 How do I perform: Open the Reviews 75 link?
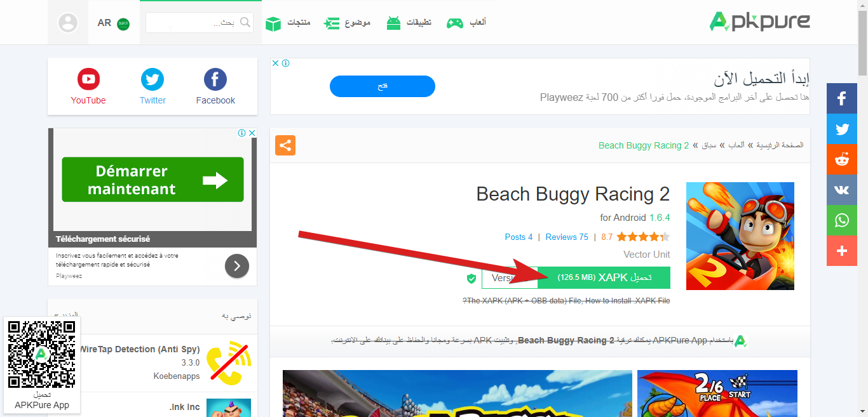click(567, 237)
